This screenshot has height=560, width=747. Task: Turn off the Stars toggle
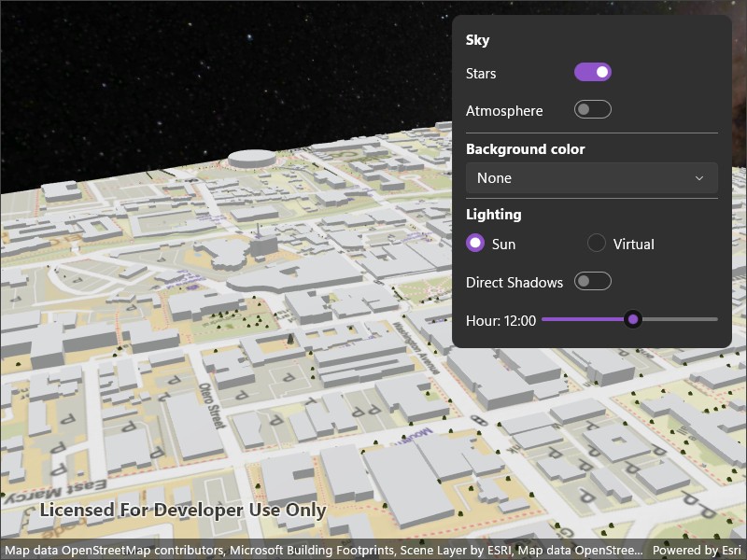point(593,72)
